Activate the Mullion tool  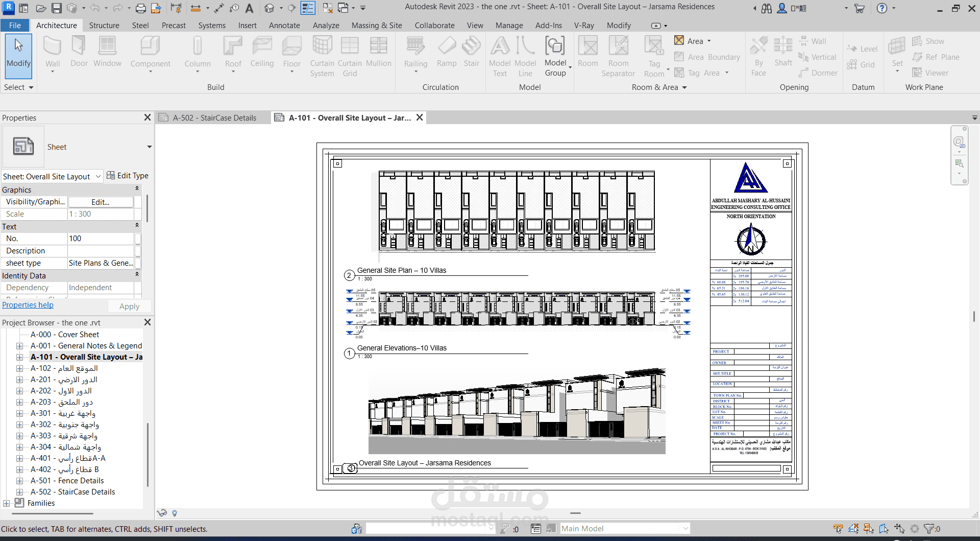coord(378,52)
